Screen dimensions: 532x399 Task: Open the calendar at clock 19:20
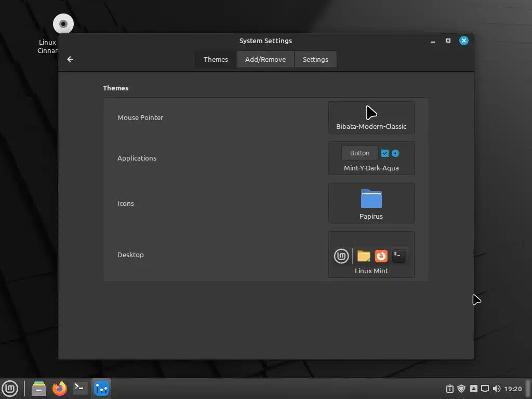pos(513,389)
